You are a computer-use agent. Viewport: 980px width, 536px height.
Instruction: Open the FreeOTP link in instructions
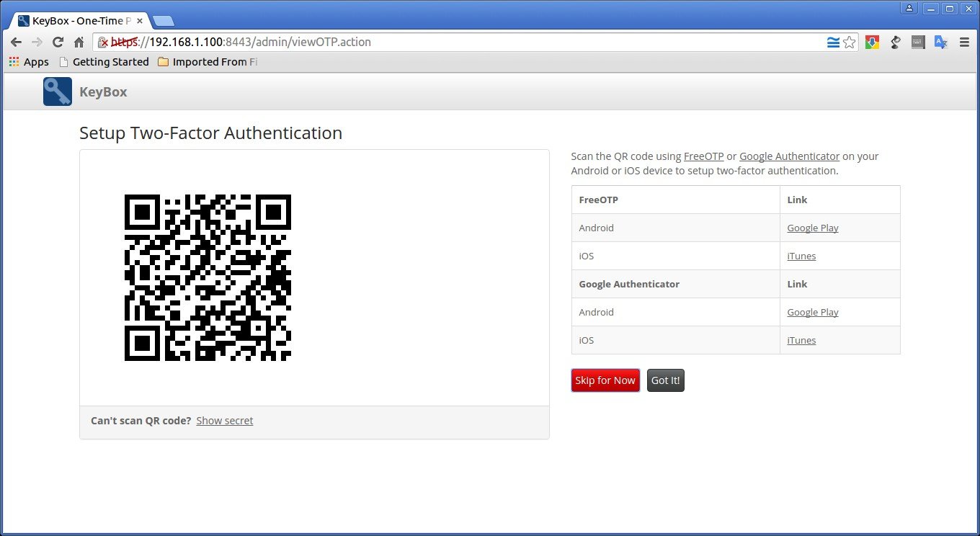click(703, 156)
